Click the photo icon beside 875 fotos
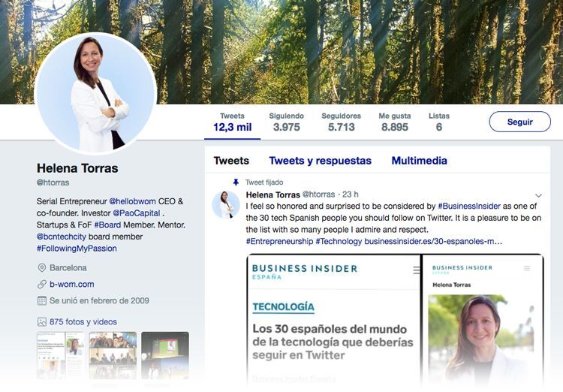The height and width of the screenshot is (392, 563). [42, 322]
